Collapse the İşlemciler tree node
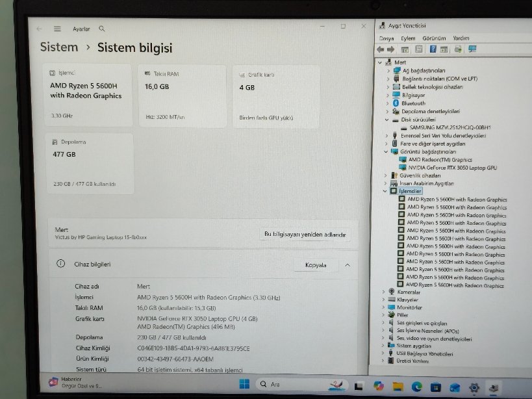 click(385, 191)
